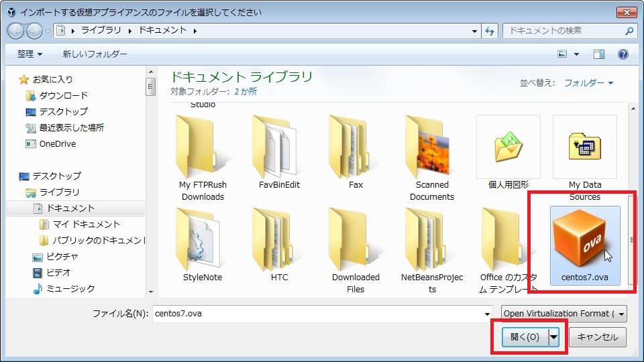Click the help question mark icon

(x=623, y=54)
